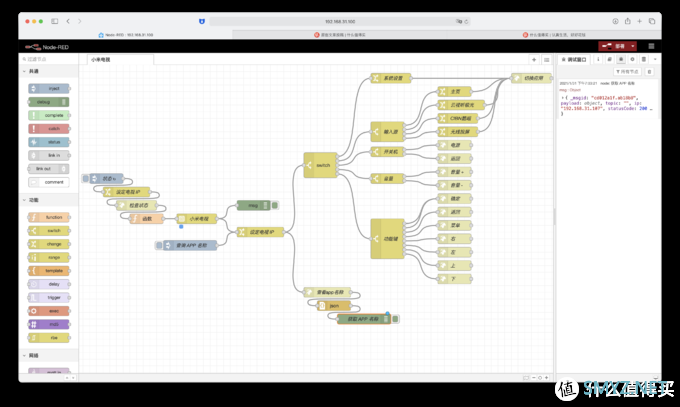This screenshot has height=407, width=680.
Task: Open the Node-RED hamburger main menu
Action: (649, 46)
